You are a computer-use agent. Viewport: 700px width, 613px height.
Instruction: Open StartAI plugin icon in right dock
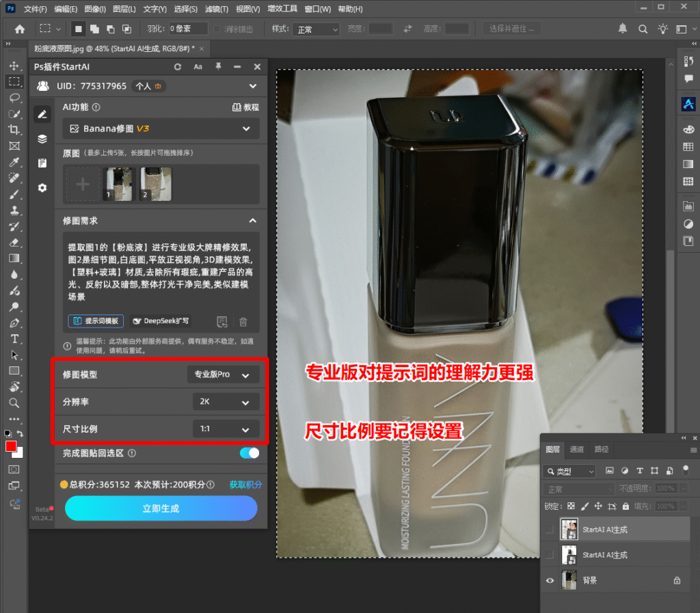point(688,104)
